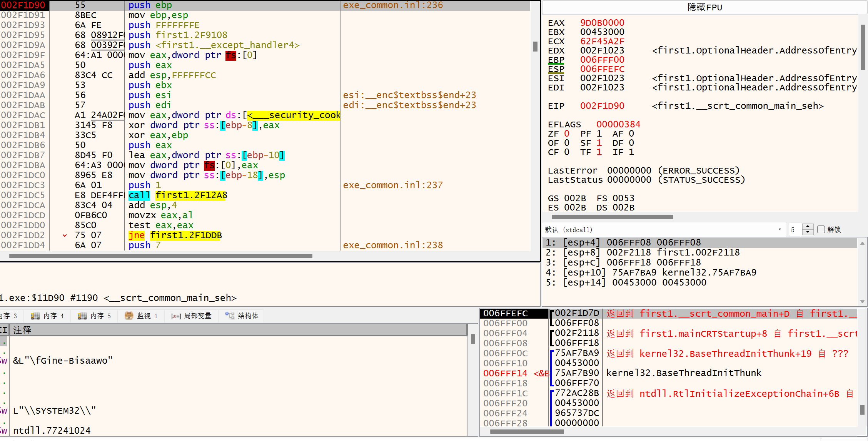Screen dimensions: 868x441
Task: Select the EIP register value 002F1D90
Action: click(x=602, y=106)
